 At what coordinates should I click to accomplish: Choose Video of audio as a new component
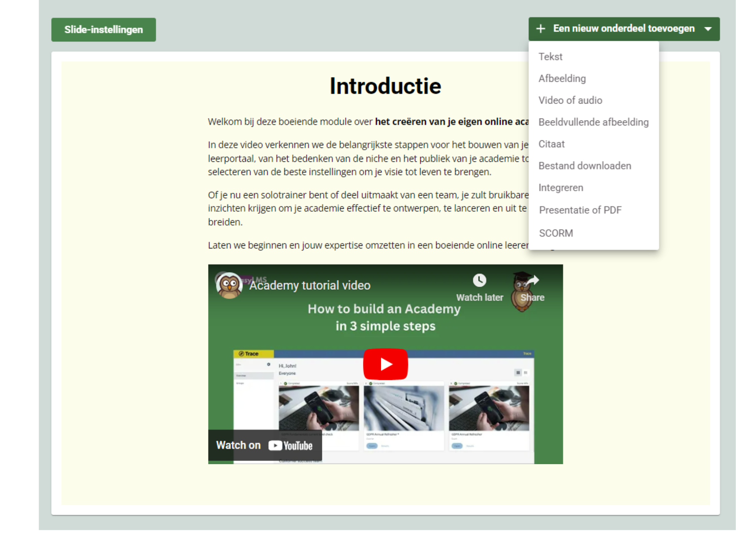coord(570,100)
